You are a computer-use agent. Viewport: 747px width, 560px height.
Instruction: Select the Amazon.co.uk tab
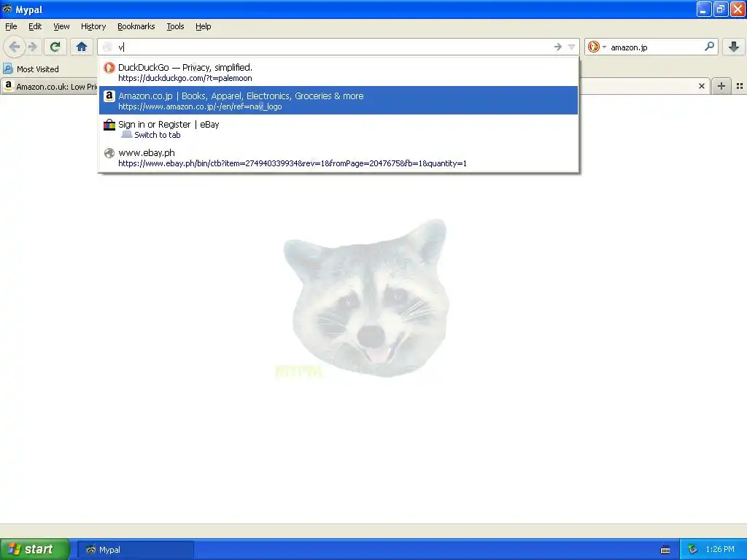pyautogui.click(x=50, y=86)
